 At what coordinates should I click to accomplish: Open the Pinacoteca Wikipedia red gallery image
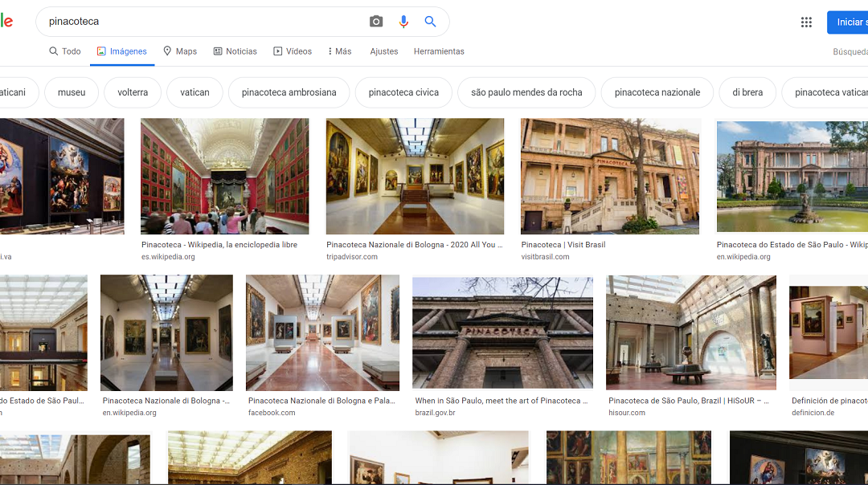click(224, 177)
